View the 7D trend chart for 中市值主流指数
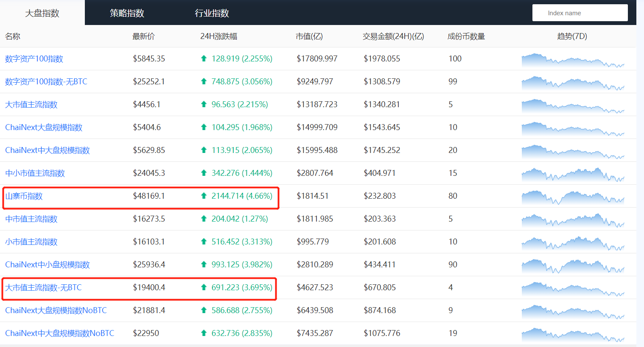The height and width of the screenshot is (347, 644). tap(573, 220)
